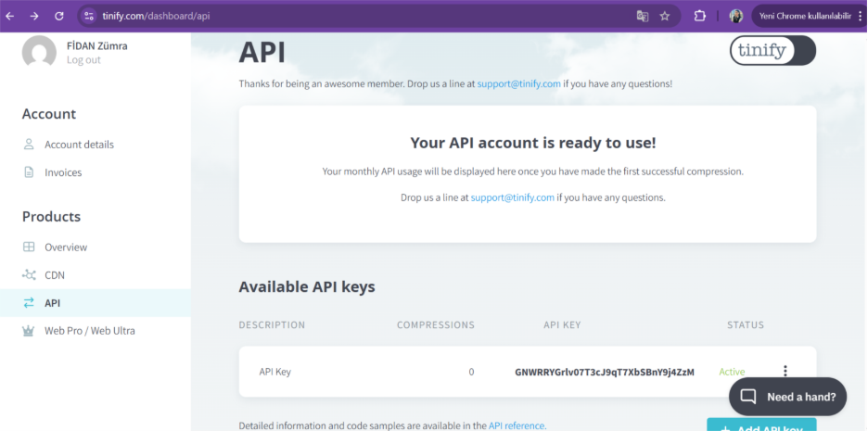This screenshot has height=431, width=868.
Task: Click the translate page icon
Action: click(x=642, y=16)
